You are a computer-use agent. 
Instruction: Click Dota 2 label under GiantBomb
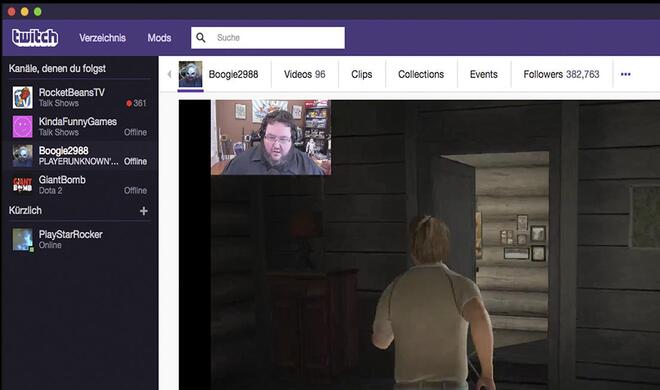coord(51,191)
